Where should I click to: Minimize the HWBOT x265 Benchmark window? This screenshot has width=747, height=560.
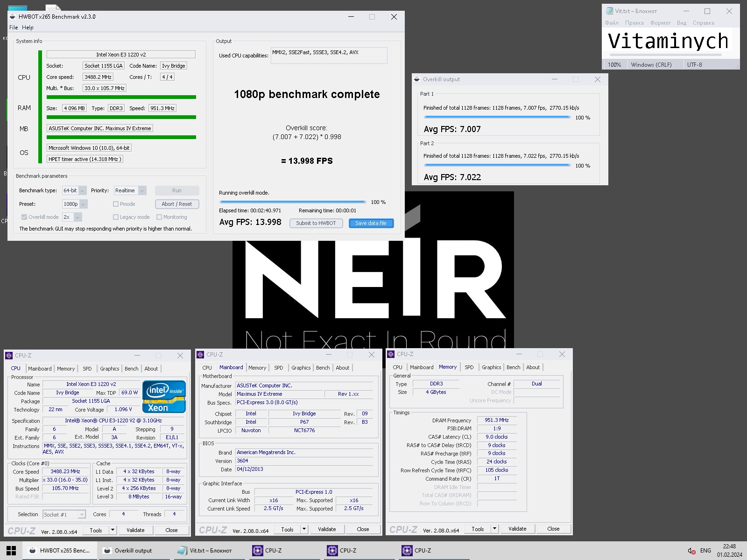[x=351, y=17]
